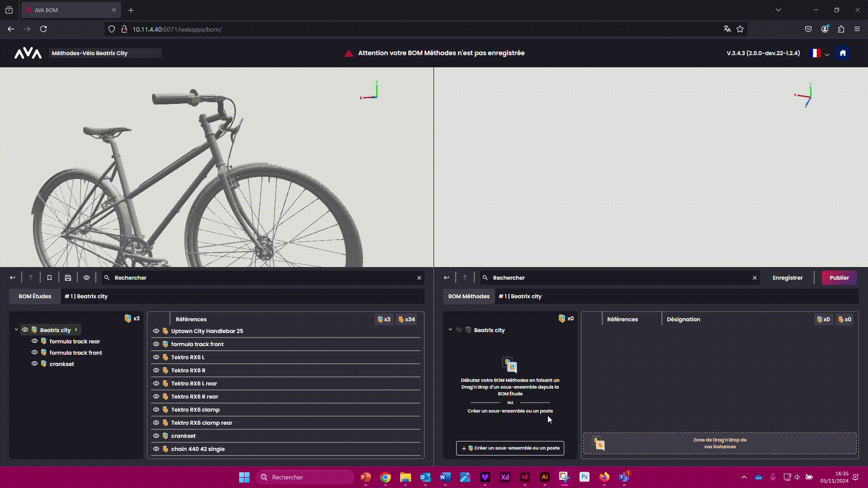
Task: Select the BOM Études tab
Action: 35,296
